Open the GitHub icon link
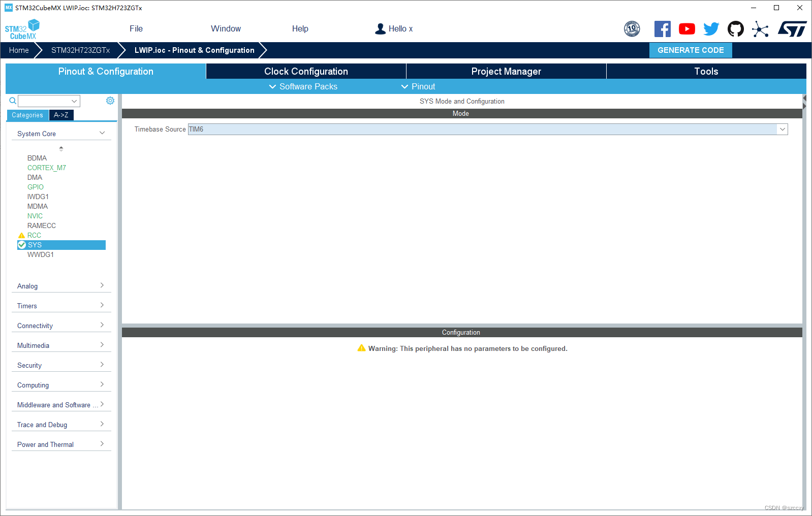 (736, 29)
